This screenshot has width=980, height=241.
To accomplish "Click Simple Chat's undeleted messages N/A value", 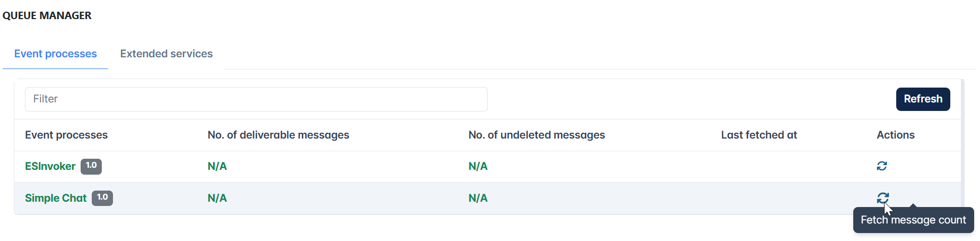I will point(478,198).
